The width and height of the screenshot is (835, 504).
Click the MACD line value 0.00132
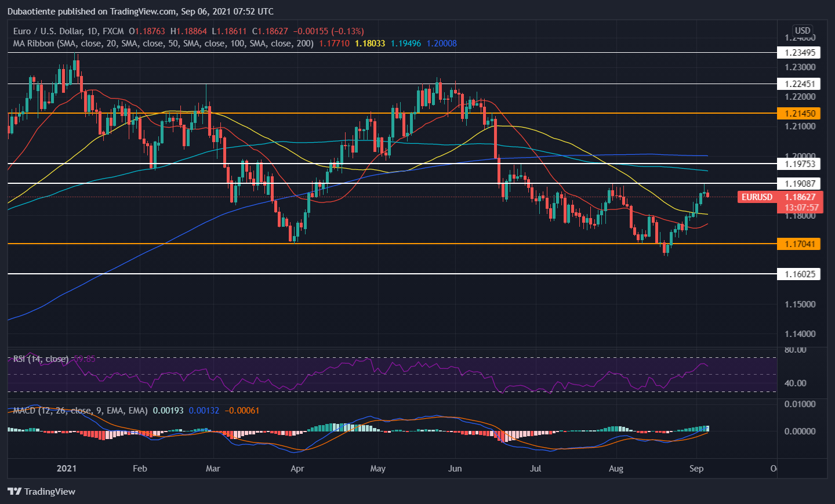click(x=204, y=411)
